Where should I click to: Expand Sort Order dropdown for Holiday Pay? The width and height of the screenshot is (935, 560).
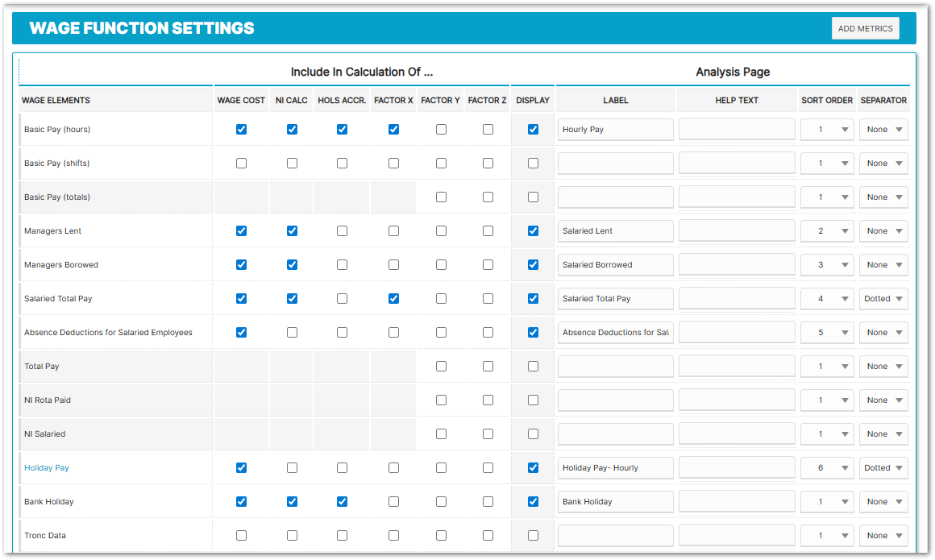click(827, 468)
